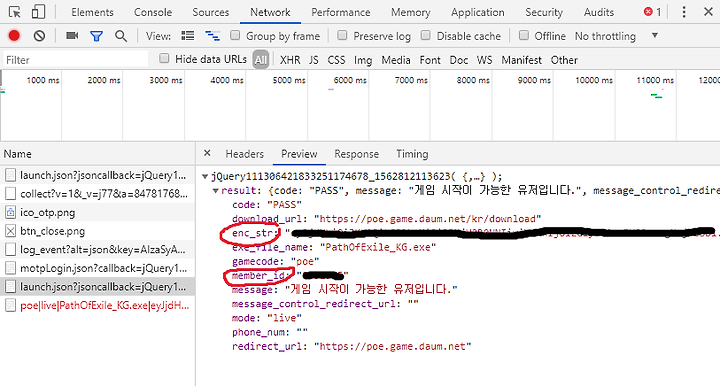Toggle the Offline checkbox

point(523,35)
